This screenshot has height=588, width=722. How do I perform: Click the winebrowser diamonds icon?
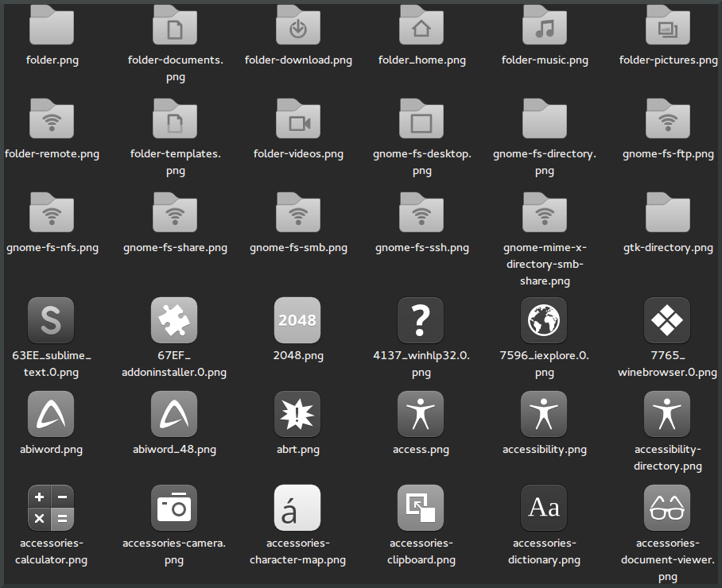tap(667, 320)
